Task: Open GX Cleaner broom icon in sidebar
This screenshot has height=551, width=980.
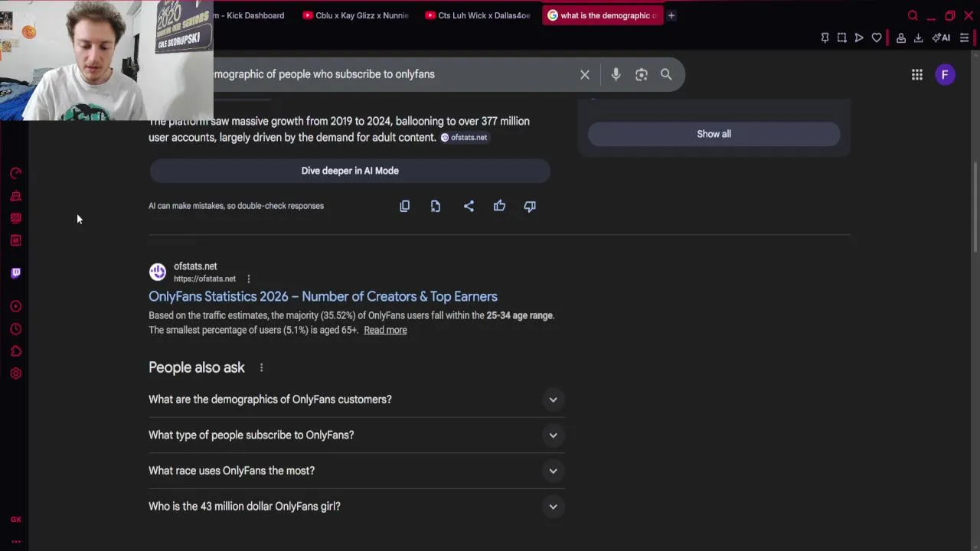Action: click(15, 196)
